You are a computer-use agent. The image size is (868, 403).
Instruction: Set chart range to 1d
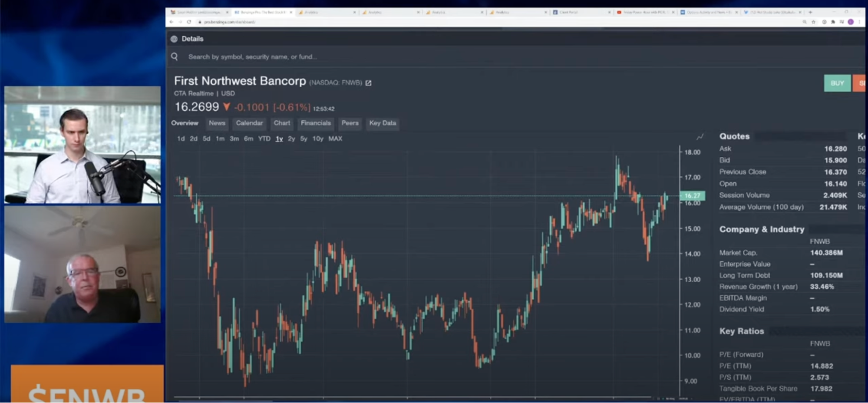point(181,139)
